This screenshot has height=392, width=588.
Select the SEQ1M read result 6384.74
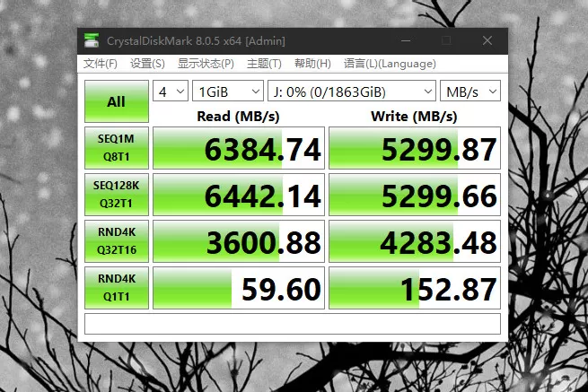point(238,149)
